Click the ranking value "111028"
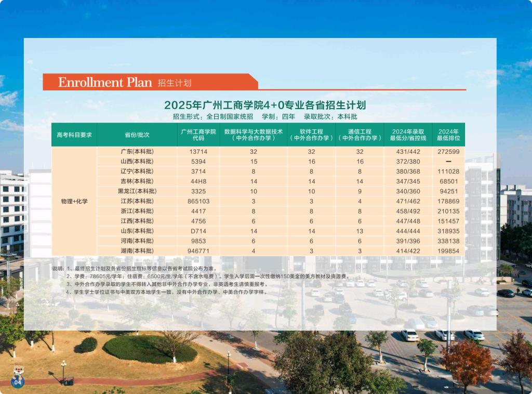 coord(448,172)
